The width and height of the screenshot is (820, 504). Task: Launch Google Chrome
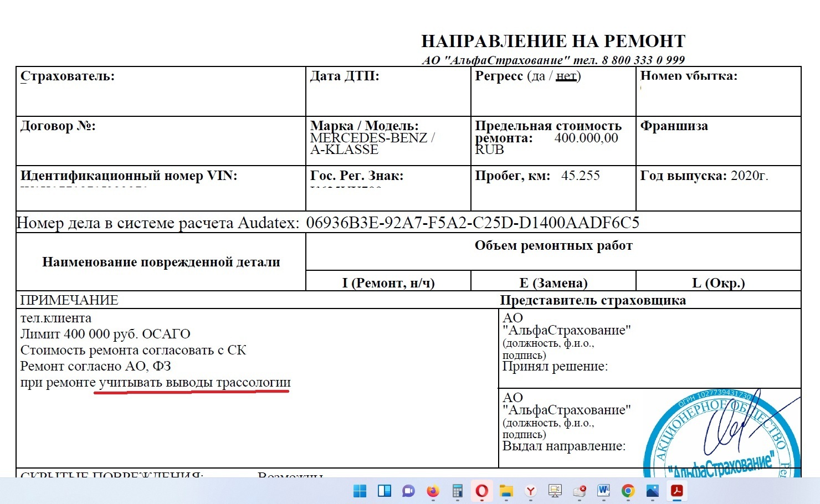coord(628,491)
